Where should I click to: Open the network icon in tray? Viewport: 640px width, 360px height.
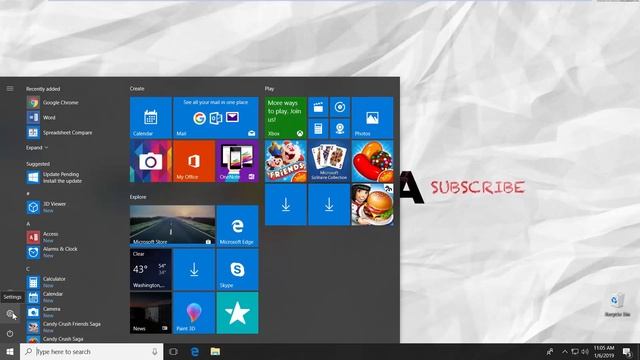coord(575,351)
